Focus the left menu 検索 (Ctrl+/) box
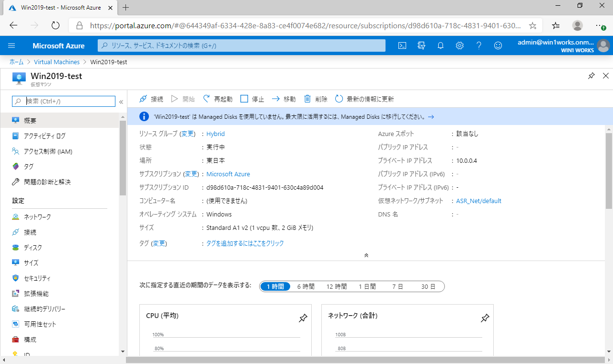The width and height of the screenshot is (613, 364). (x=64, y=102)
